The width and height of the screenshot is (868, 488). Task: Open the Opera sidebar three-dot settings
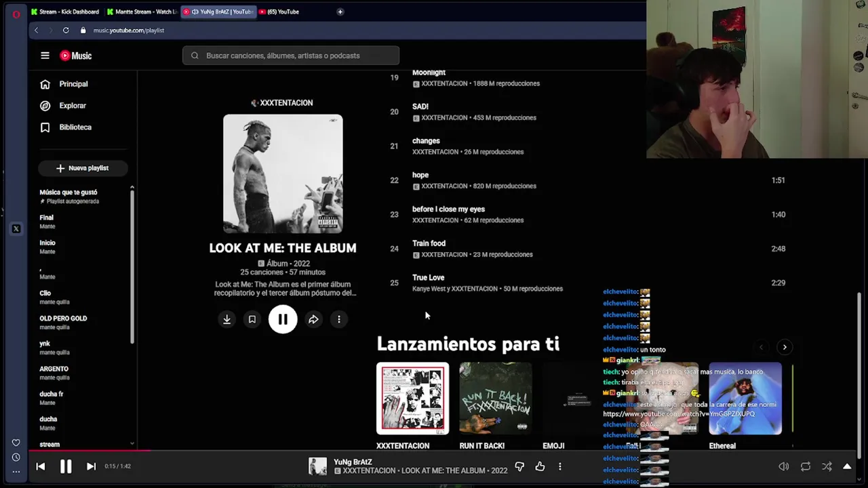pyautogui.click(x=16, y=472)
